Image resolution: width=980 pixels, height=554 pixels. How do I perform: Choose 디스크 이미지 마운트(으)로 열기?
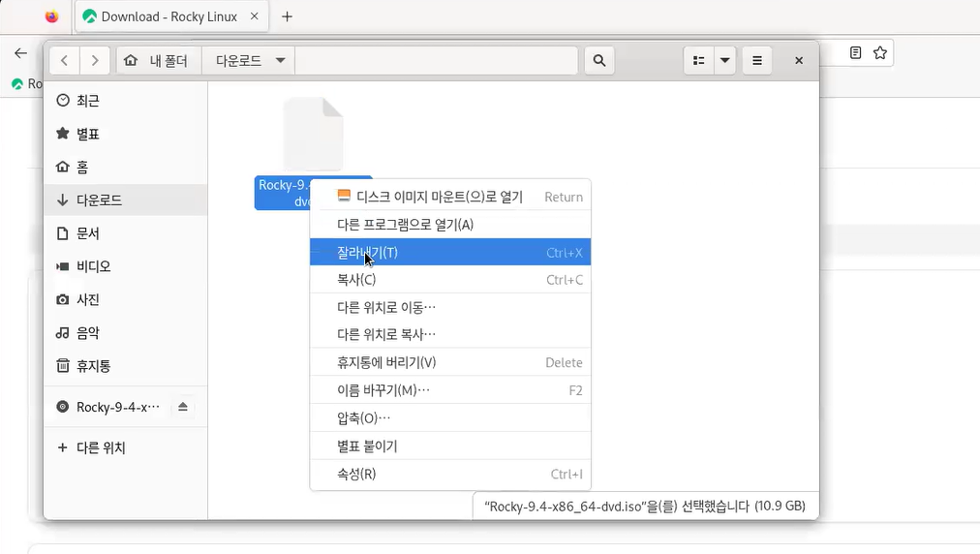(x=450, y=197)
